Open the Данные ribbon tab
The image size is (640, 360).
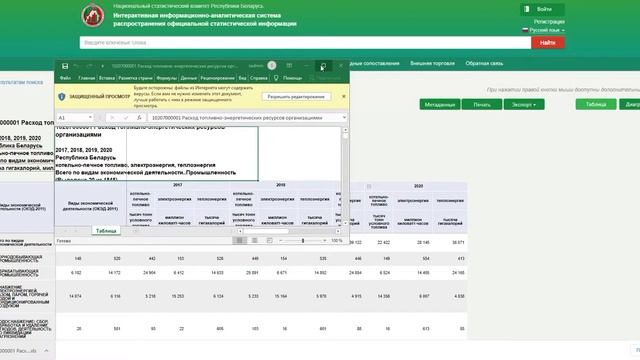(189, 78)
